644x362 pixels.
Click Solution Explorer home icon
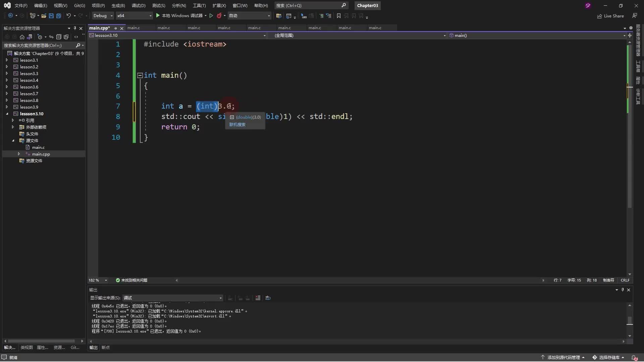(22, 37)
